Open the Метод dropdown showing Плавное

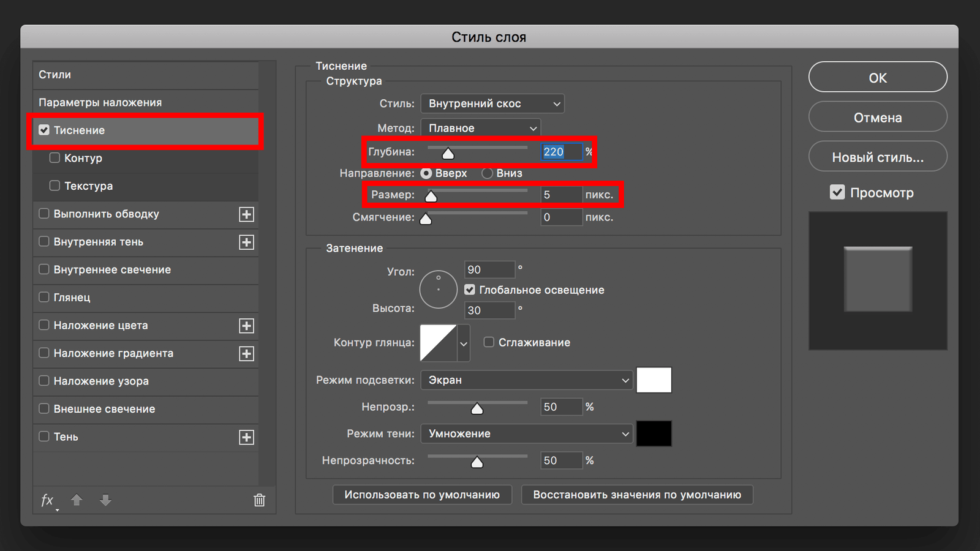pos(481,128)
